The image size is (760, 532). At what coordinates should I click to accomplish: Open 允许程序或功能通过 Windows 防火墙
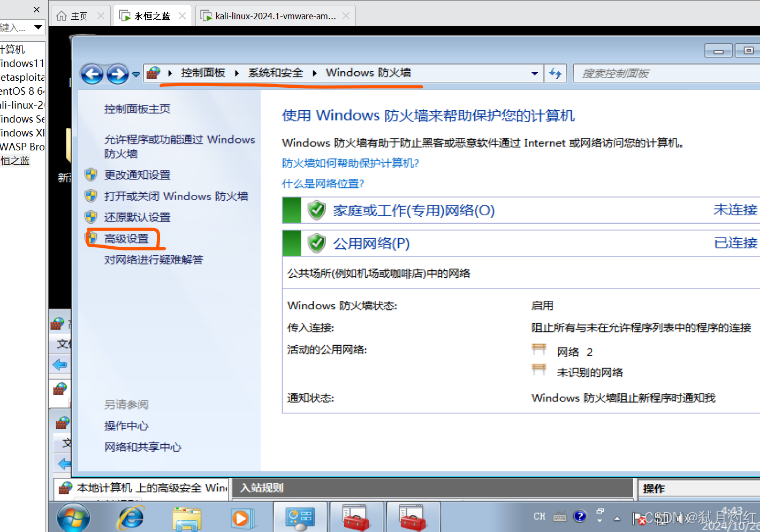point(179,146)
